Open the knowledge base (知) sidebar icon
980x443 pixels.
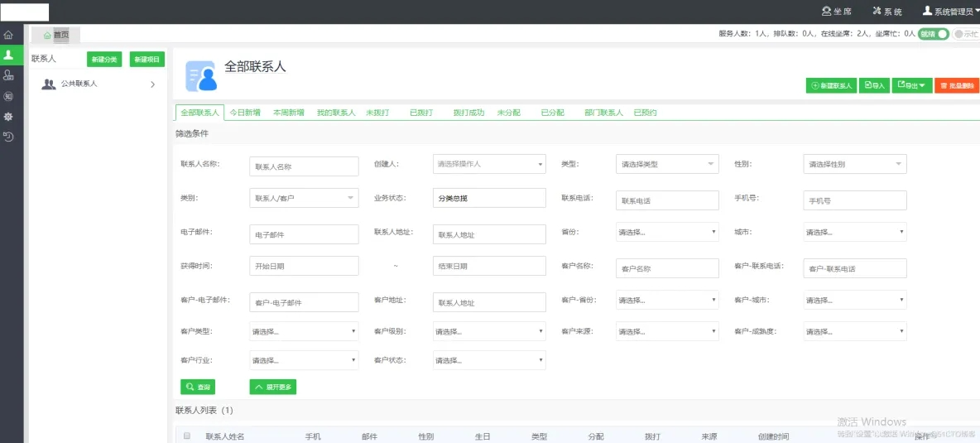[8, 96]
